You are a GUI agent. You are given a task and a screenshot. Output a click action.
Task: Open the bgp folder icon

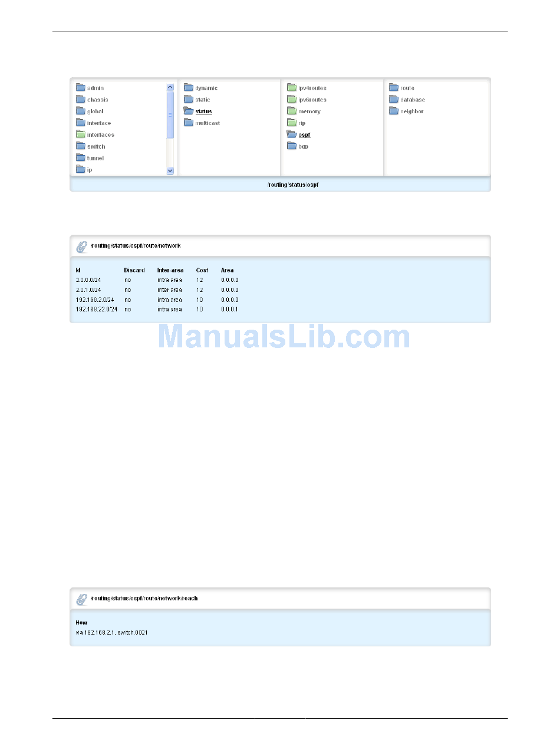coord(292,146)
